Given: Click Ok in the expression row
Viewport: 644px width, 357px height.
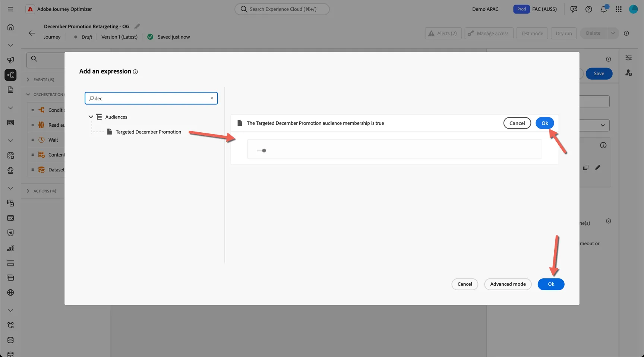Looking at the screenshot, I should (544, 123).
